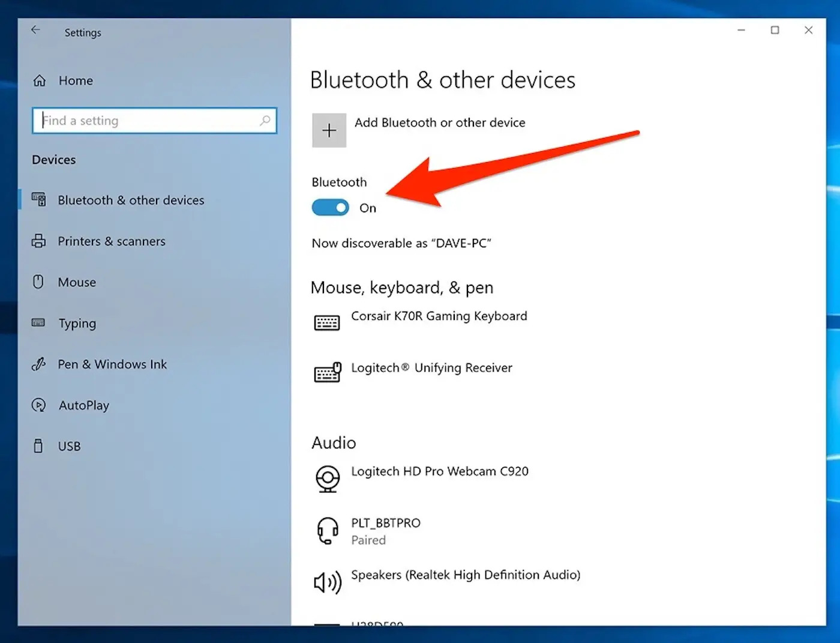
Task: Open Pen & Windows Ink settings
Action: point(112,364)
